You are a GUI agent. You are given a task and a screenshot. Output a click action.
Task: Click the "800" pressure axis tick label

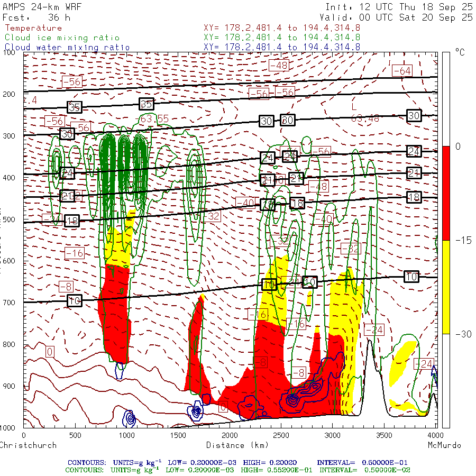(9, 344)
